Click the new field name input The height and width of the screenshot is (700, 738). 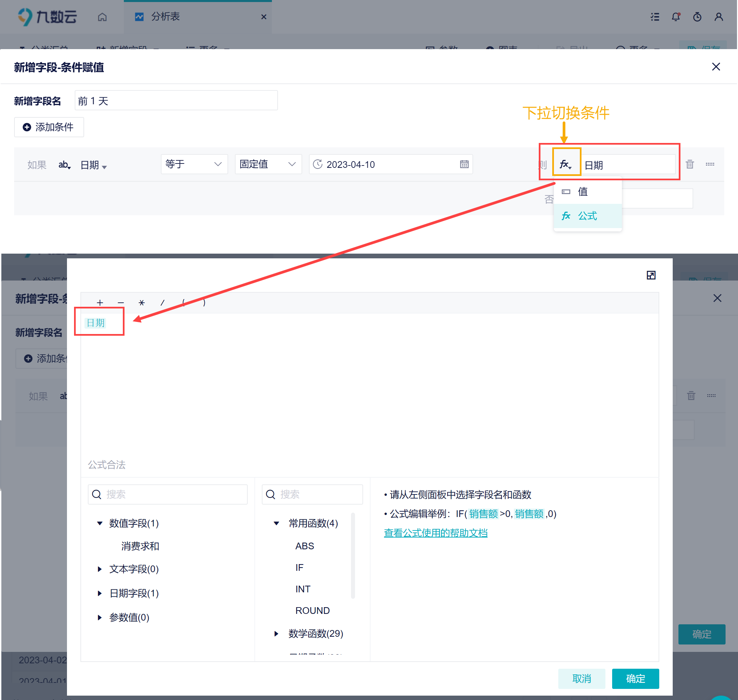[176, 101]
